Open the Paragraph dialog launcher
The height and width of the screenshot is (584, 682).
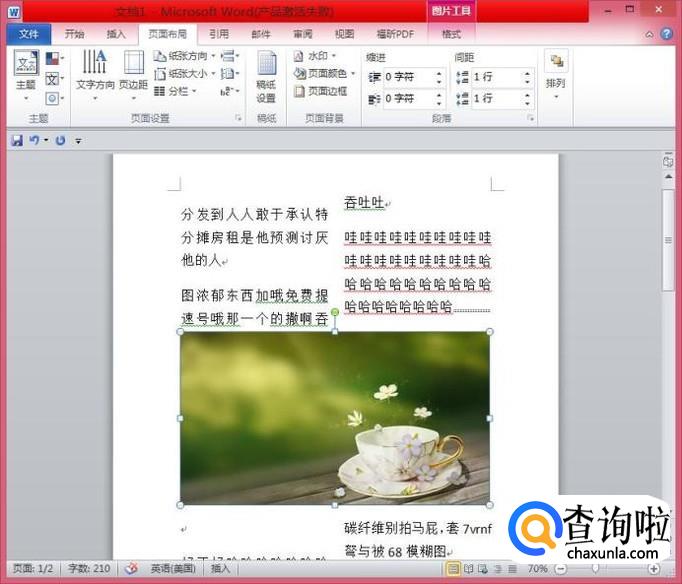[x=530, y=118]
